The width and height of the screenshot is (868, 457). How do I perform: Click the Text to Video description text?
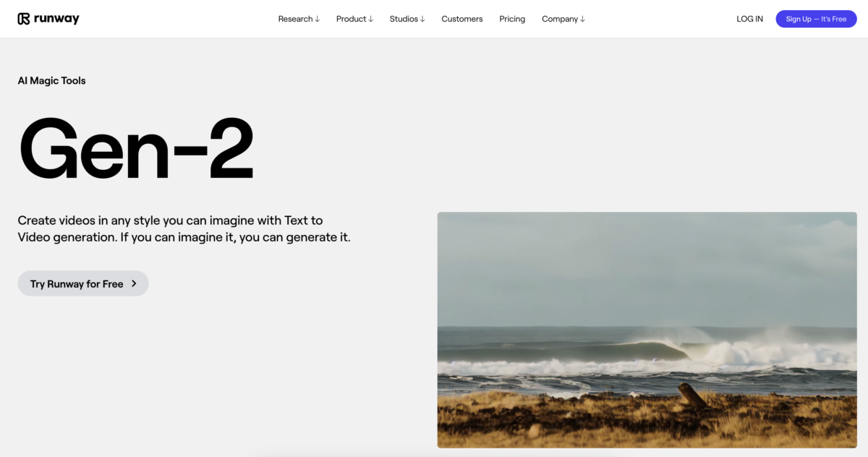pos(184,228)
